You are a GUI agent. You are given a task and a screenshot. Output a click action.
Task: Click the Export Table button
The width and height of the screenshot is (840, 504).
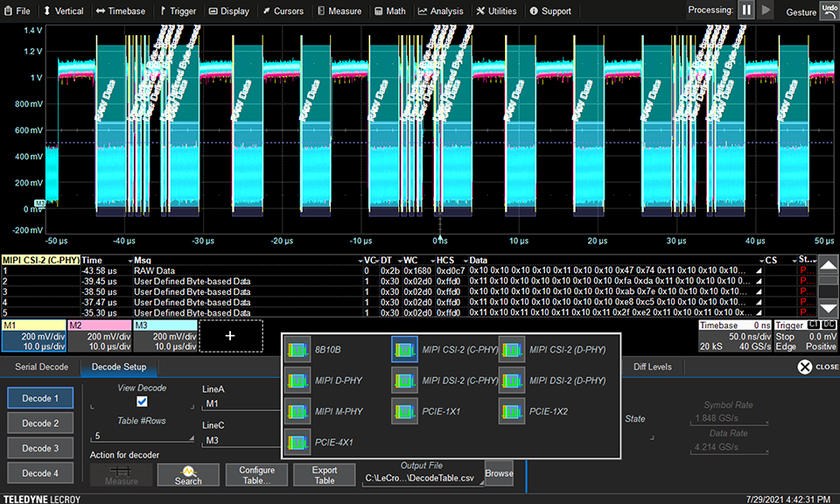click(325, 475)
